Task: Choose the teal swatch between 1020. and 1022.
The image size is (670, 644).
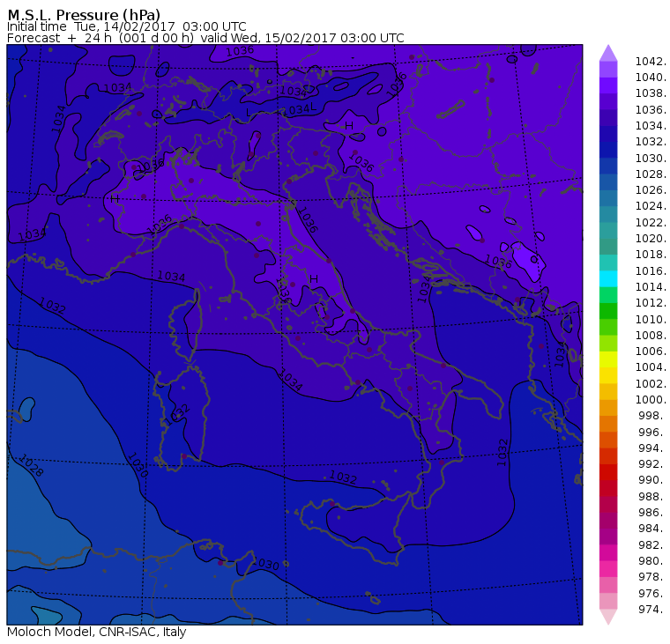Action: point(608,231)
